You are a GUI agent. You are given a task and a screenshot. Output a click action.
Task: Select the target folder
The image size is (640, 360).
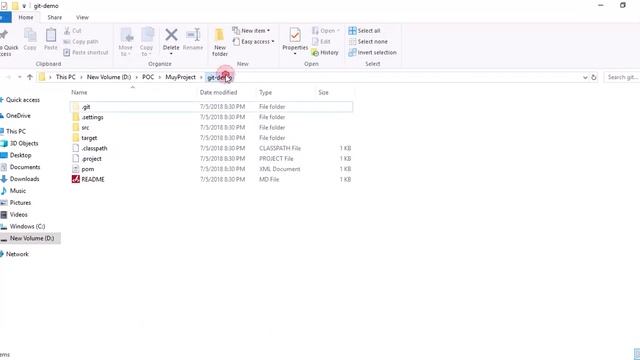pyautogui.click(x=211, y=138)
